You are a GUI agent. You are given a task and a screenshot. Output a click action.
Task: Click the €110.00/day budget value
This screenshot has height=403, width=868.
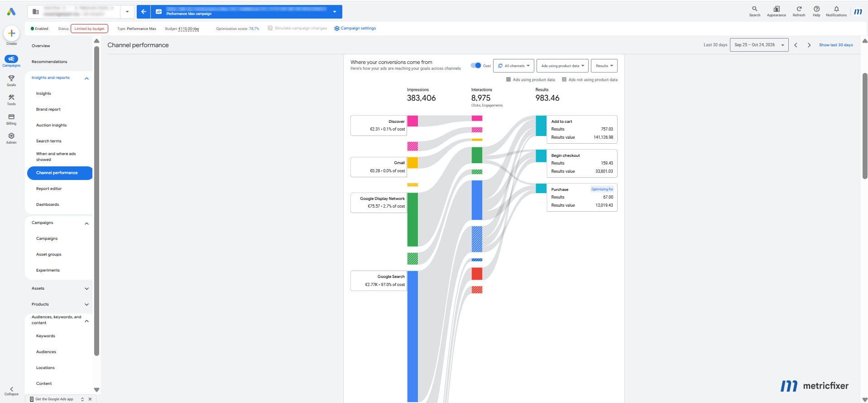[188, 29]
